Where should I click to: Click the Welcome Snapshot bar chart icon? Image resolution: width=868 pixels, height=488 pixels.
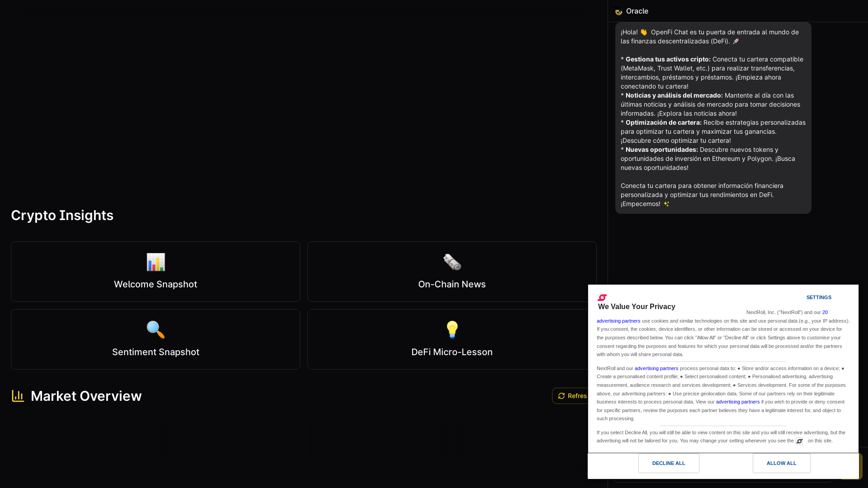[x=156, y=262]
